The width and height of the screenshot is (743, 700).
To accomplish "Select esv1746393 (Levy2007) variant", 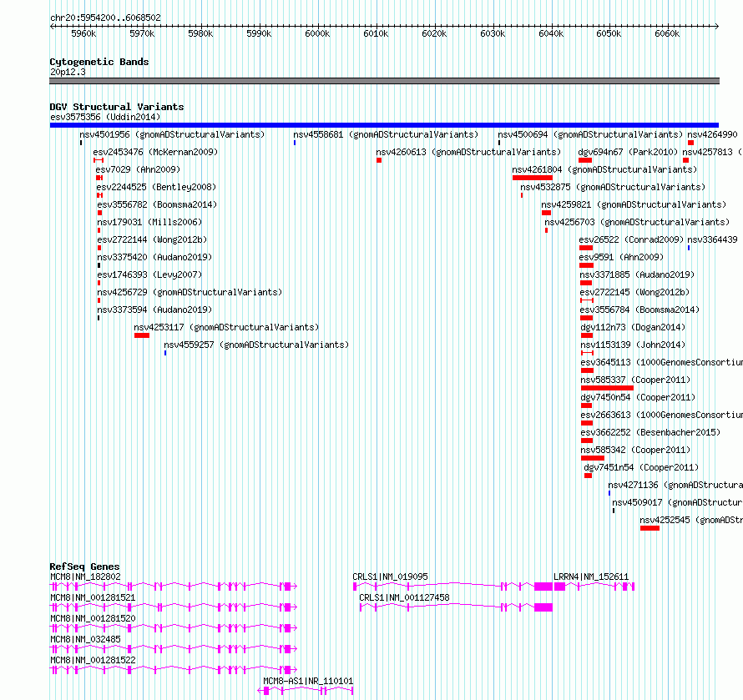I will [x=149, y=274].
